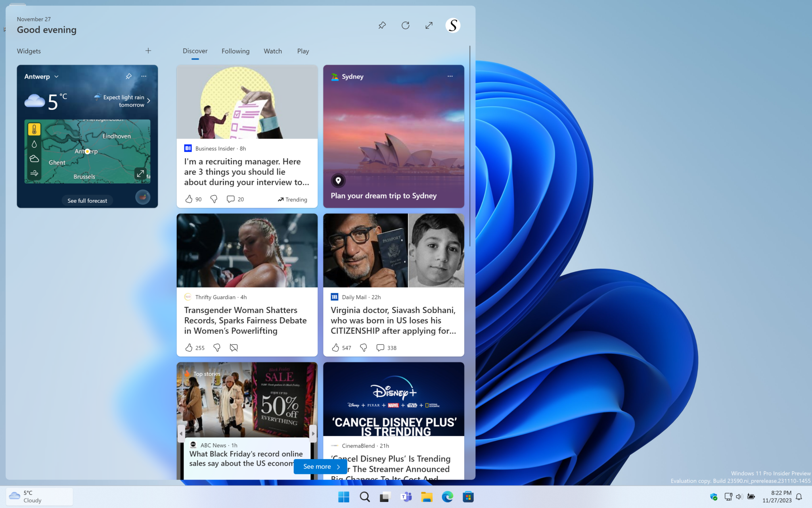Select the wind layer on the weather map
Viewport: 812px width, 508px height.
(34, 173)
